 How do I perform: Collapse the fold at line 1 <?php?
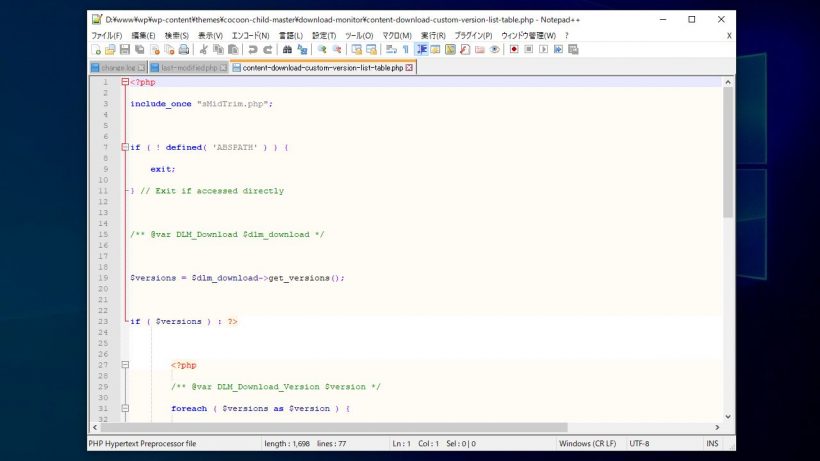tap(125, 82)
